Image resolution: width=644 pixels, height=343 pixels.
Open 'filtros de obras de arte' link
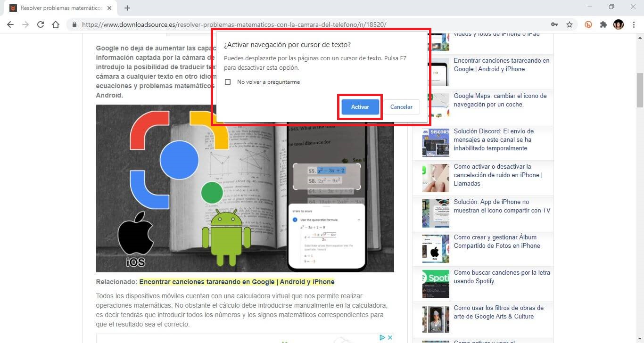(x=498, y=312)
